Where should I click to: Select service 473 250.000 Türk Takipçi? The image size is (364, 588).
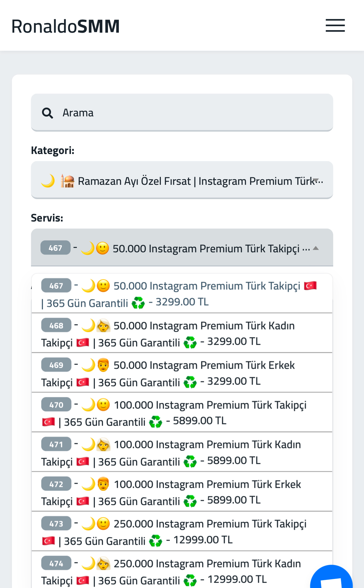click(x=182, y=531)
